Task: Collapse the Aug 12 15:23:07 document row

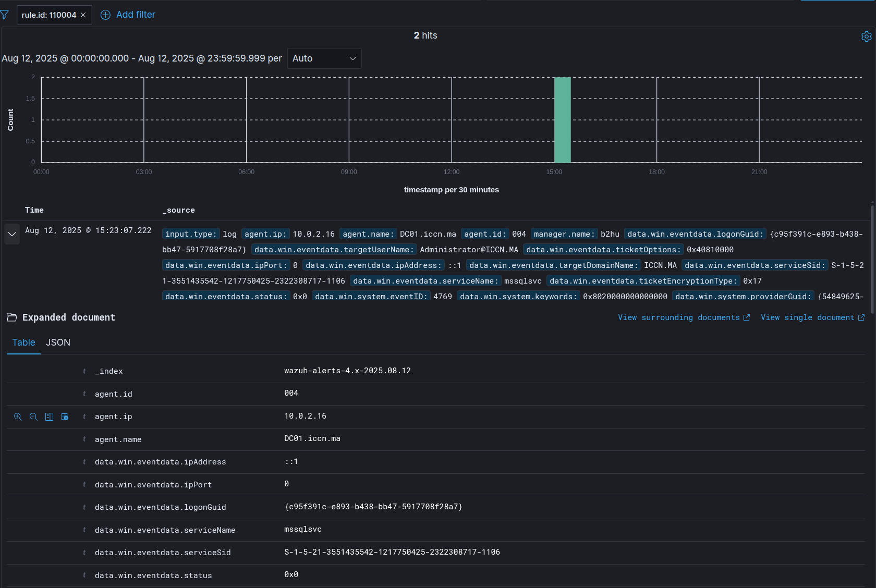Action: (12, 234)
